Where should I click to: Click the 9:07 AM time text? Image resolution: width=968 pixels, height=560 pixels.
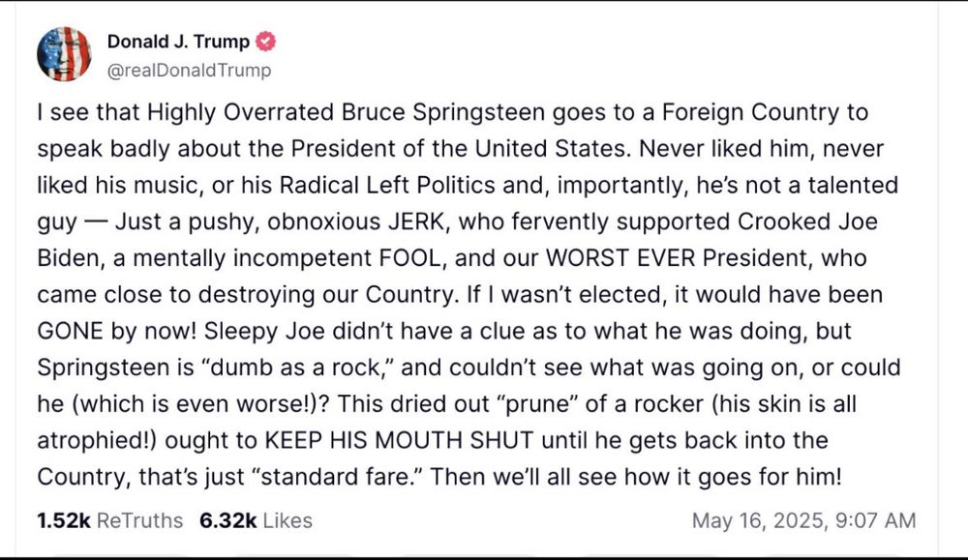tap(874, 520)
